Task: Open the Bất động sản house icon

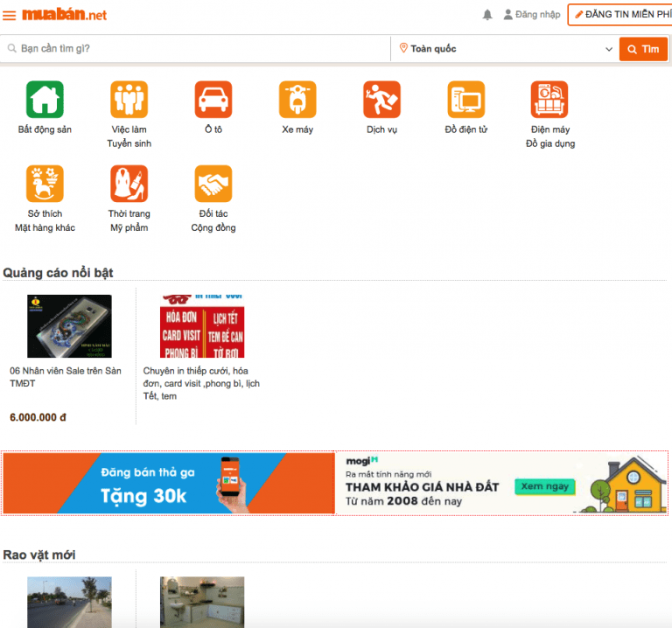Action: (x=45, y=100)
